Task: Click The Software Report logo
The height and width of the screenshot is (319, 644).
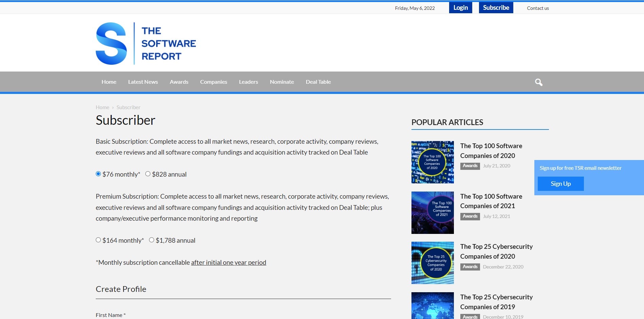Action: pyautogui.click(x=146, y=43)
